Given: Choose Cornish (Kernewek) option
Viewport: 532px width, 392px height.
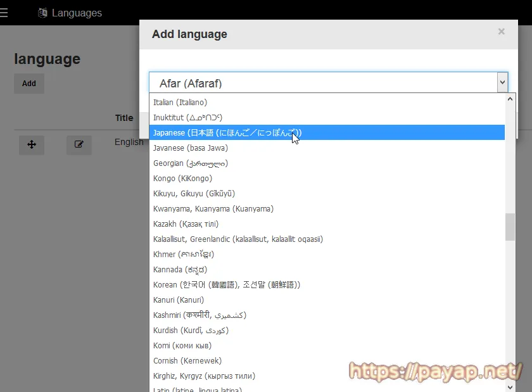Looking at the screenshot, I should click(x=189, y=361).
